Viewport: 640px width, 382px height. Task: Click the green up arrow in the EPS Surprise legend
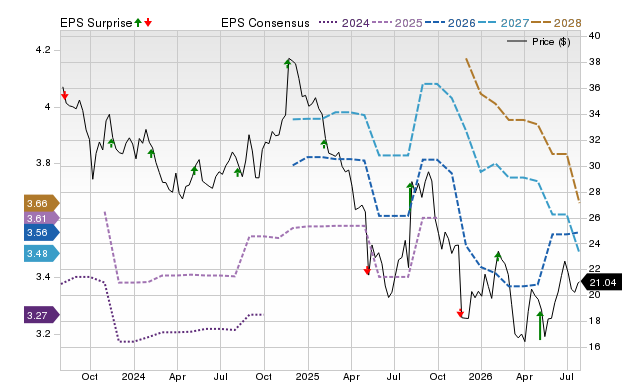pyautogui.click(x=138, y=23)
